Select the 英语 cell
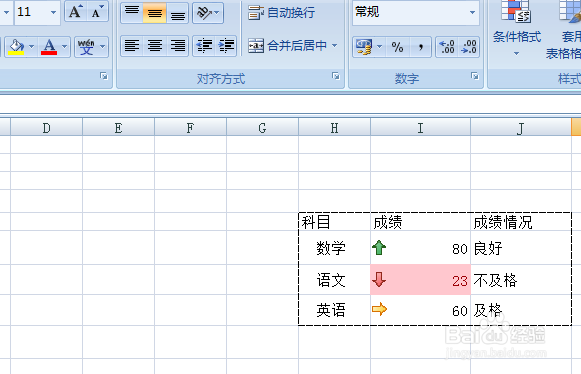581x374 pixels. pos(334,310)
